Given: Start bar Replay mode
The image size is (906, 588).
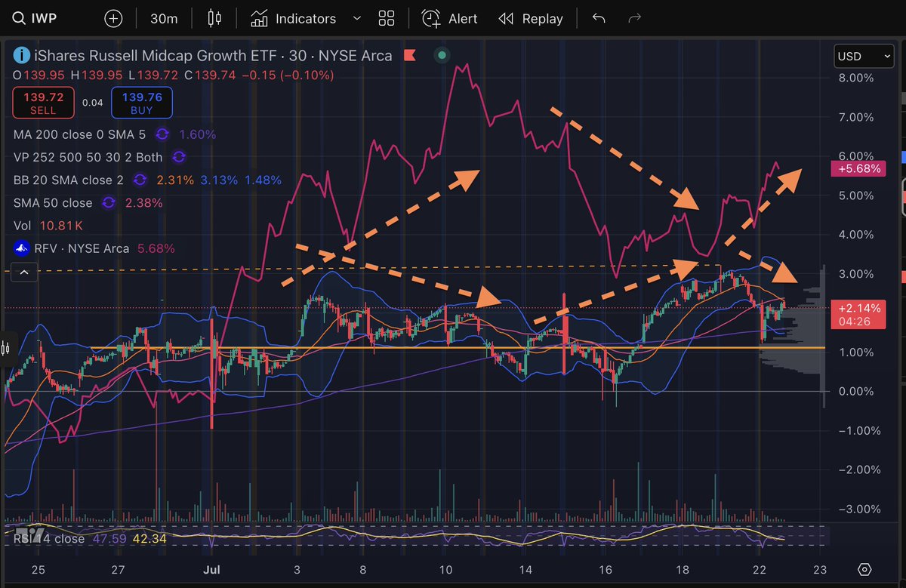Looking at the screenshot, I should (x=531, y=18).
